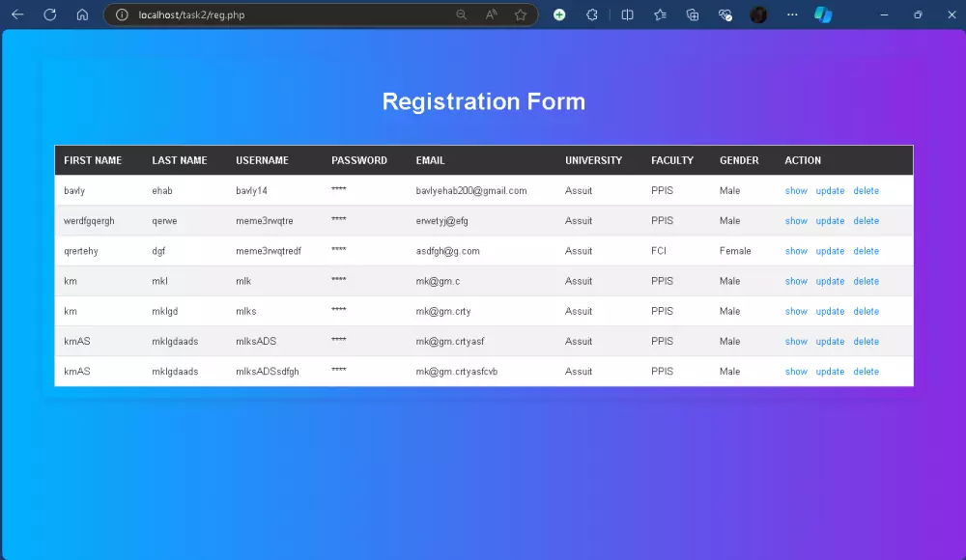The width and height of the screenshot is (966, 560).
Task: Open the Copilot sidebar
Action: click(x=824, y=14)
